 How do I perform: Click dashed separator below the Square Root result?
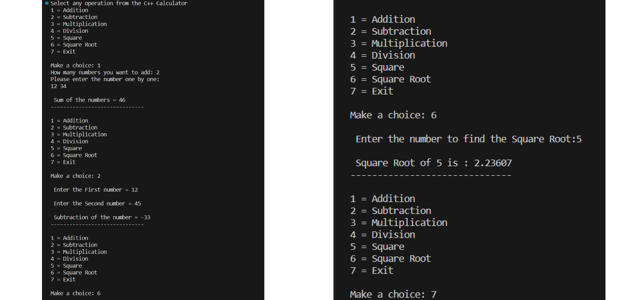pyautogui.click(x=431, y=175)
